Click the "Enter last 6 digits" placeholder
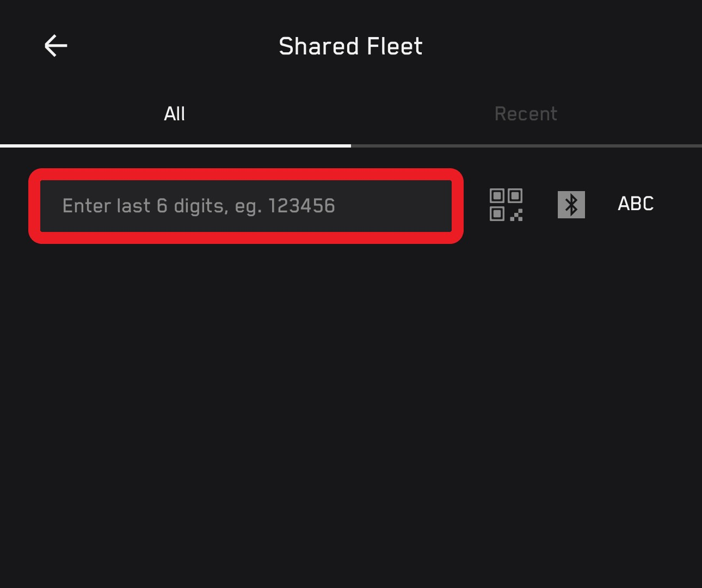Screen dimensions: 702x588 199,206
